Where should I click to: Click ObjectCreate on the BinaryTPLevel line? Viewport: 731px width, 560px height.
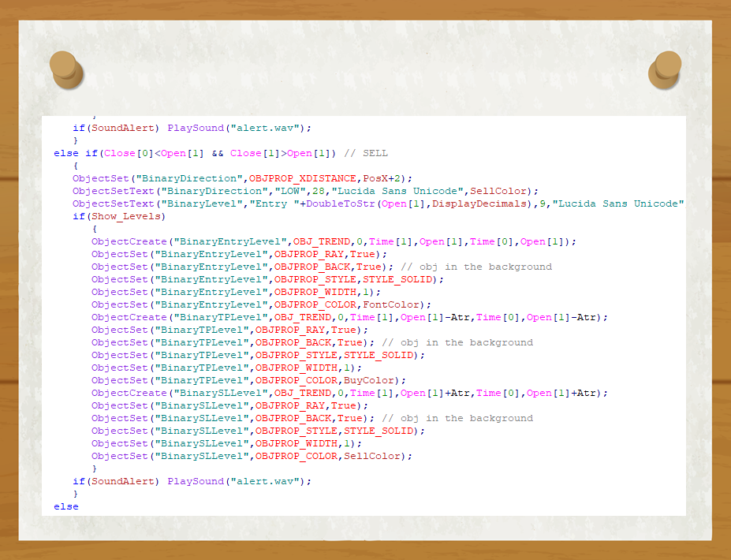coord(129,317)
